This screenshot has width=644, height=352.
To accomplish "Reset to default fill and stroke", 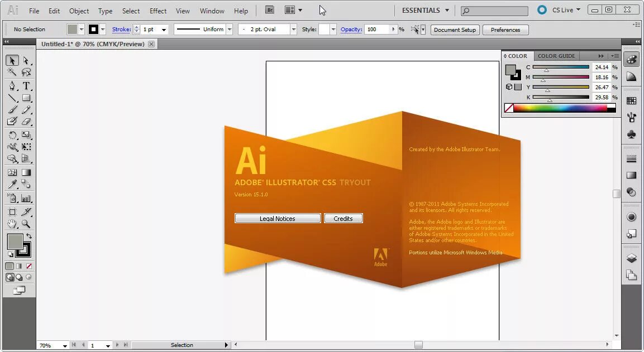I will pyautogui.click(x=10, y=255).
